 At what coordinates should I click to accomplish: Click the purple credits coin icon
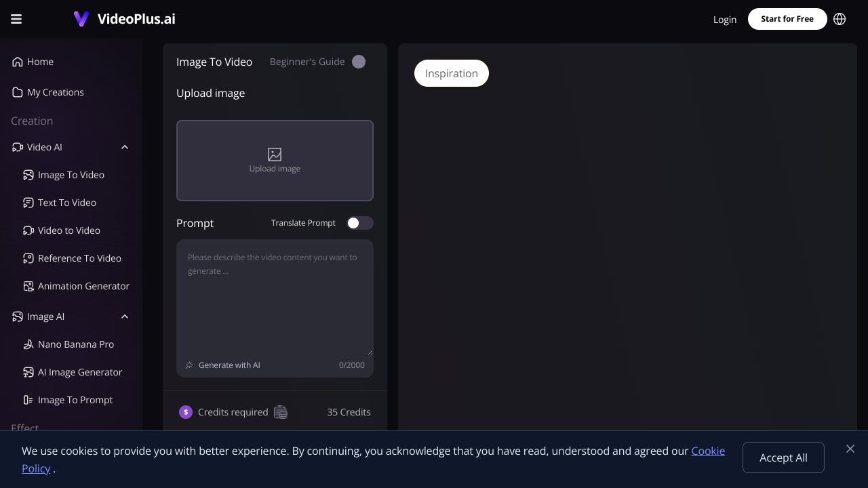186,412
